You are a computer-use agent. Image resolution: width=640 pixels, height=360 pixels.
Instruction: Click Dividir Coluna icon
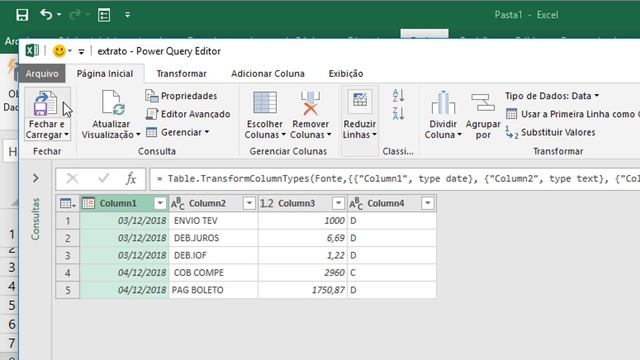click(443, 103)
